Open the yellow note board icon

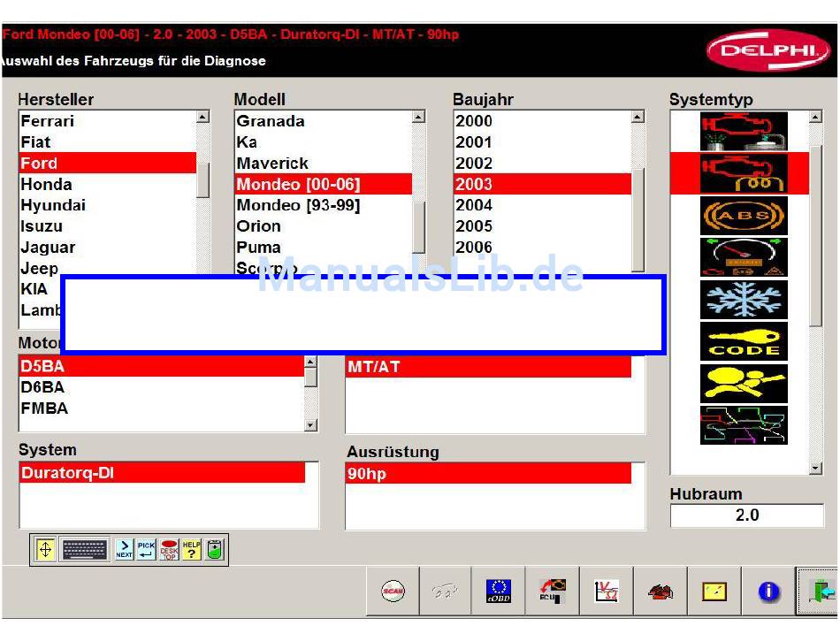[714, 591]
